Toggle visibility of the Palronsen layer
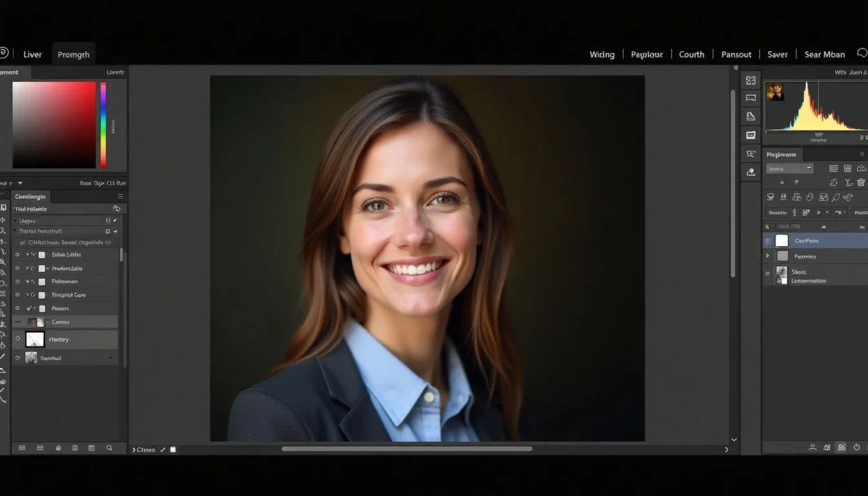Screen dimensions: 868x496 click(17, 282)
